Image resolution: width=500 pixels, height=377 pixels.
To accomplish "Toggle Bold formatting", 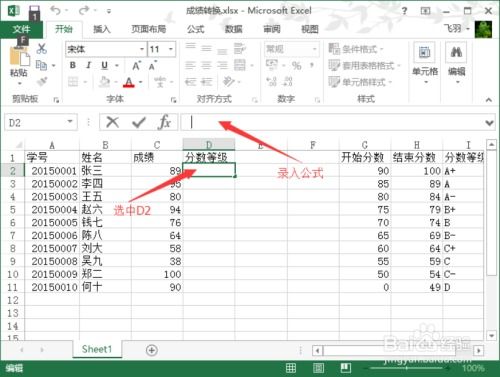I will [73, 65].
